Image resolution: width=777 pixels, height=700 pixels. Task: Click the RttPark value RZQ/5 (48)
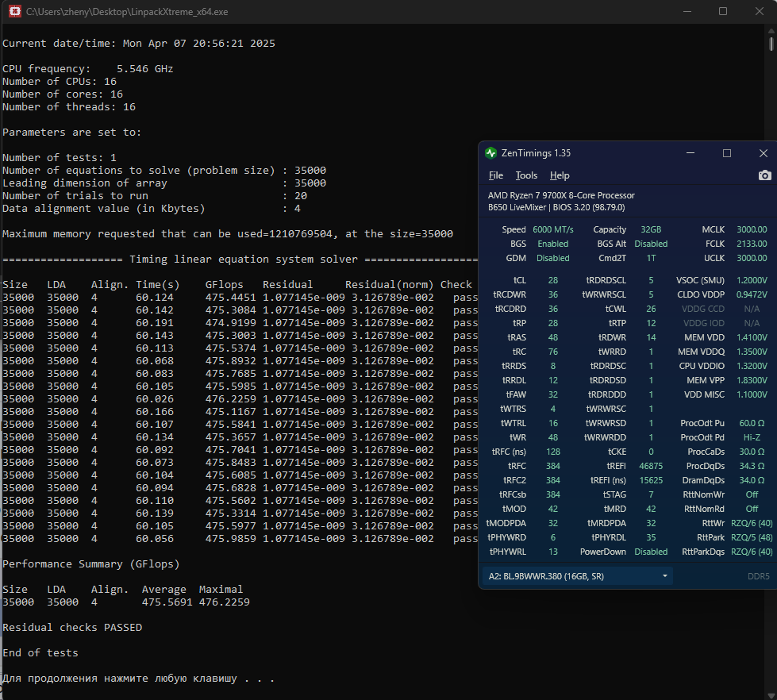(x=752, y=537)
